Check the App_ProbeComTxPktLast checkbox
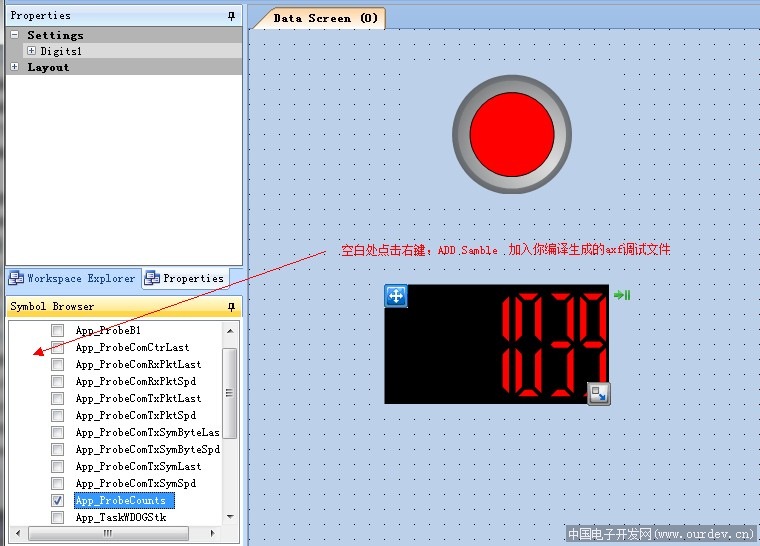Image resolution: width=760 pixels, height=546 pixels. point(57,398)
